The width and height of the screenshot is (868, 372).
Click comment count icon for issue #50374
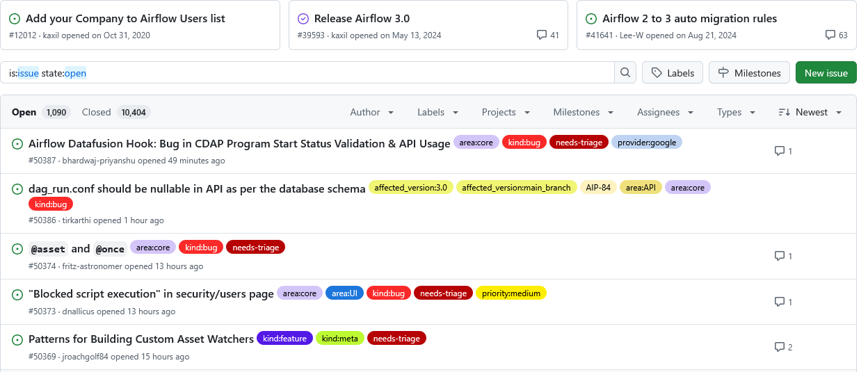(x=780, y=256)
